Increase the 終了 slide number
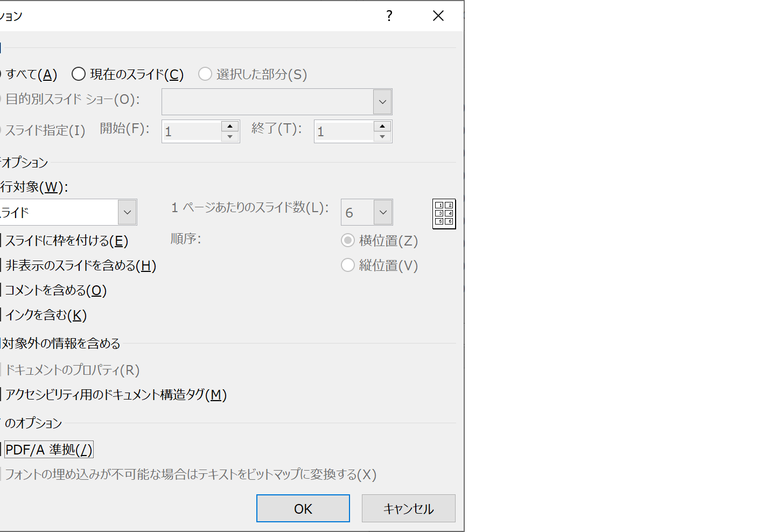Image resolution: width=762 pixels, height=532 pixels. coord(382,126)
